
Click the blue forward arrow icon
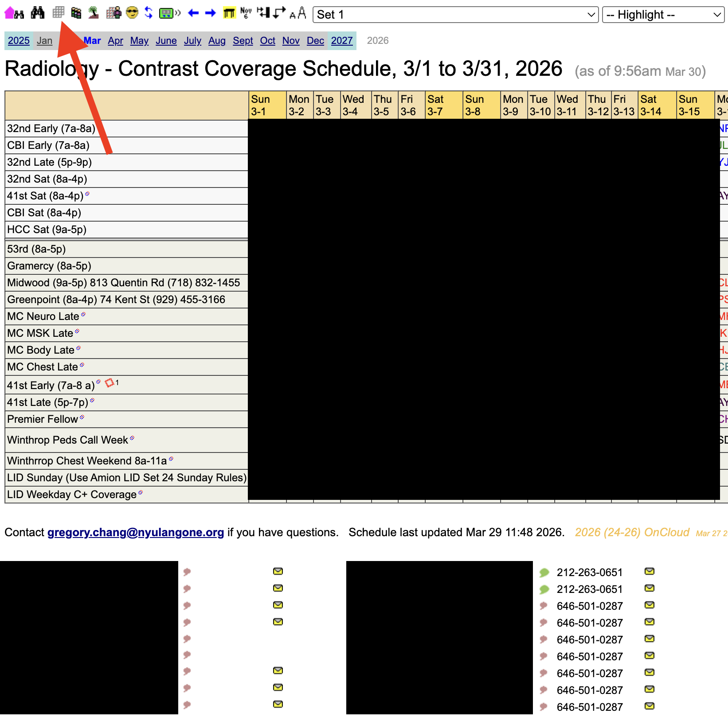tap(210, 12)
